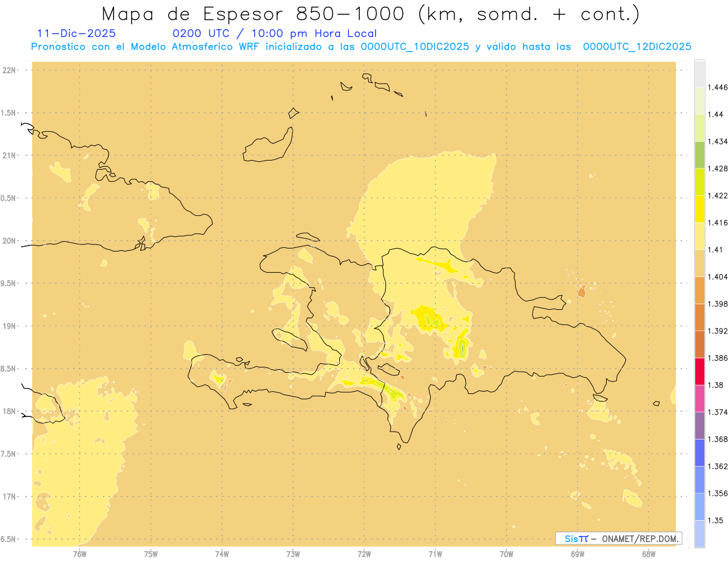The image size is (728, 562).
Task: Click the pink legend swatch between 1.374 and 1.38
Action: pyautogui.click(x=699, y=398)
